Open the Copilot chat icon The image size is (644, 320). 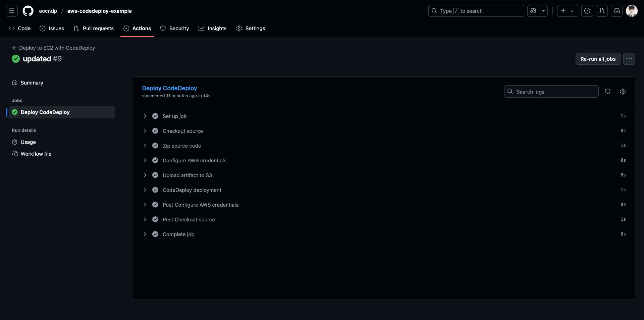533,11
